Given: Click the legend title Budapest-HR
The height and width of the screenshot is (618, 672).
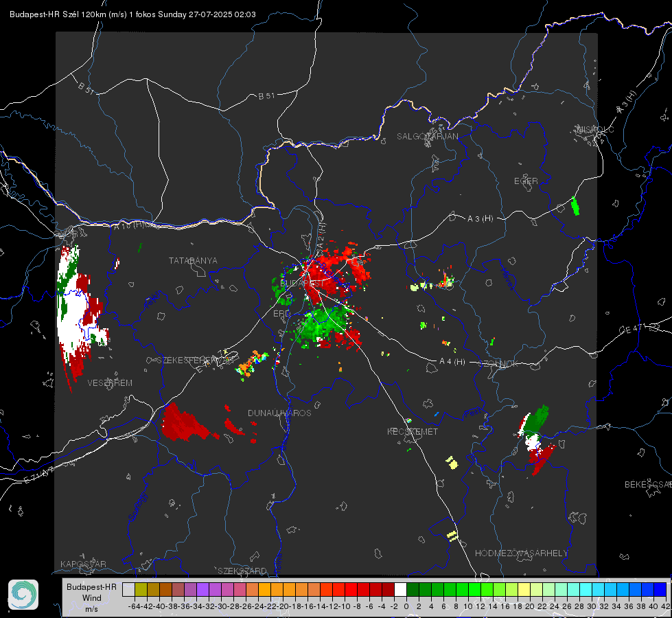Looking at the screenshot, I should coord(92,587).
